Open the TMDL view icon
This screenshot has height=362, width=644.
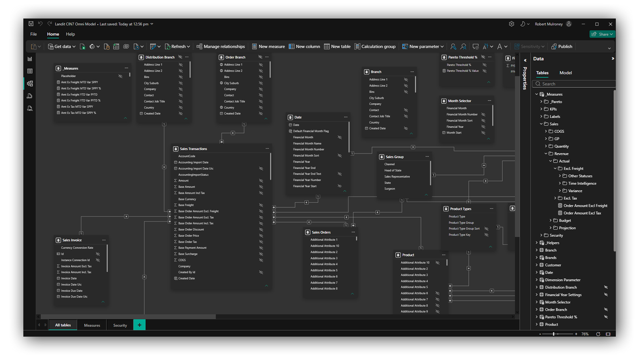pos(30,108)
